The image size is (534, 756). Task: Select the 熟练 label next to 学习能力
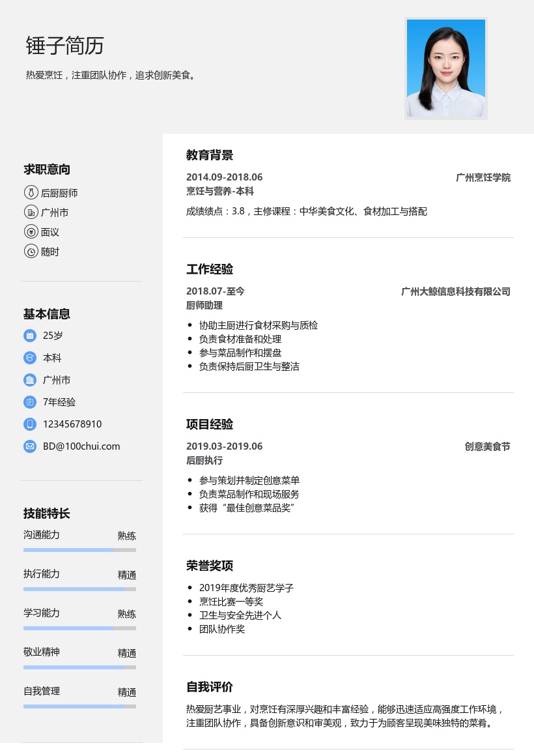pyautogui.click(x=126, y=613)
